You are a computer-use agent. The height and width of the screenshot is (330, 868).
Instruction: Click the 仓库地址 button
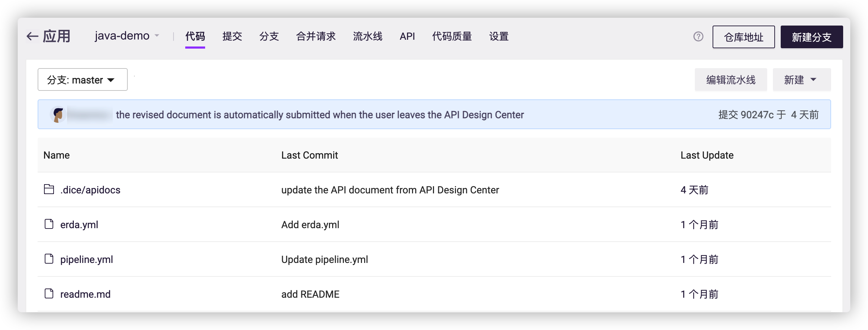tap(743, 37)
